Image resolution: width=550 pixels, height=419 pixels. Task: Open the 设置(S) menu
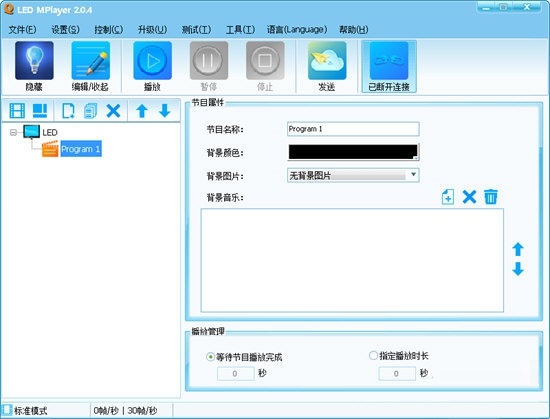65,30
